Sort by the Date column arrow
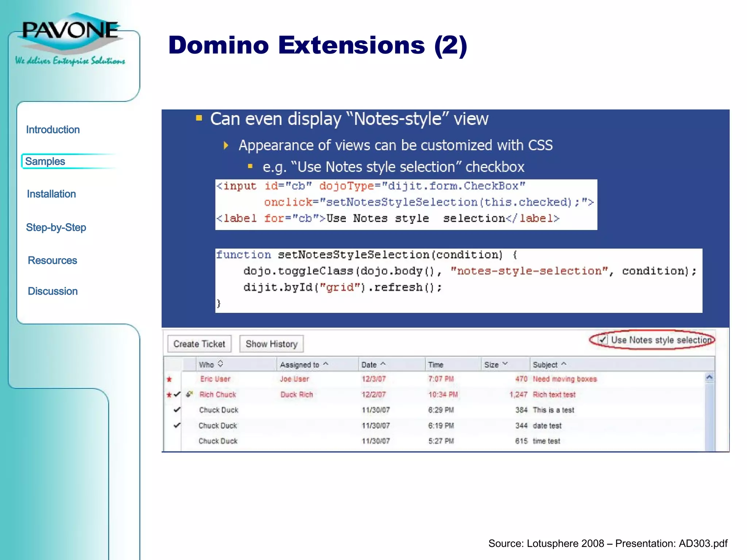 coord(383,364)
